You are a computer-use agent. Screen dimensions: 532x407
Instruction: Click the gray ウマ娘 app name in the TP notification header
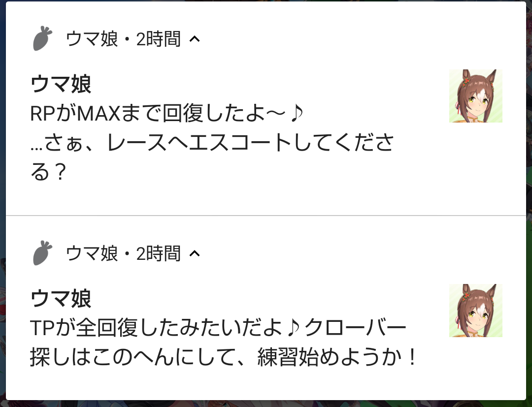(x=92, y=253)
